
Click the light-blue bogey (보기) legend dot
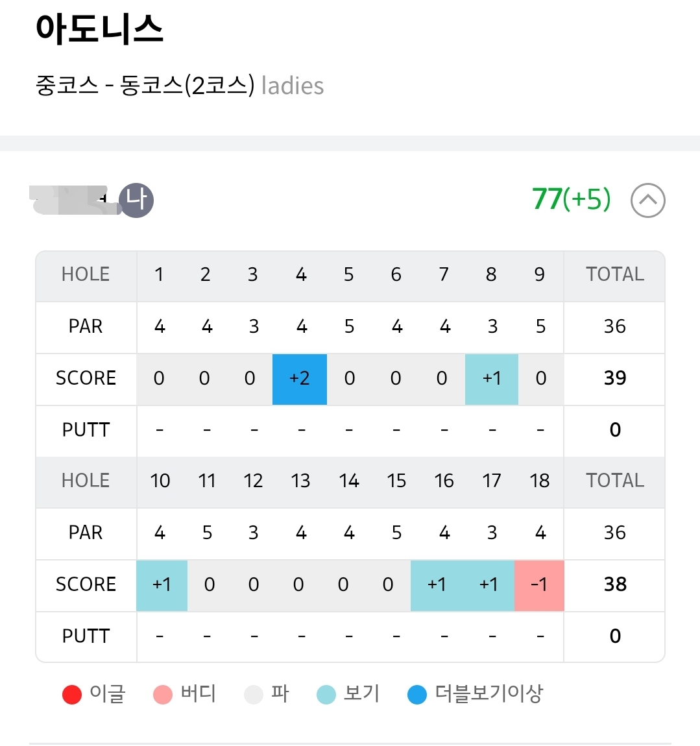click(326, 695)
